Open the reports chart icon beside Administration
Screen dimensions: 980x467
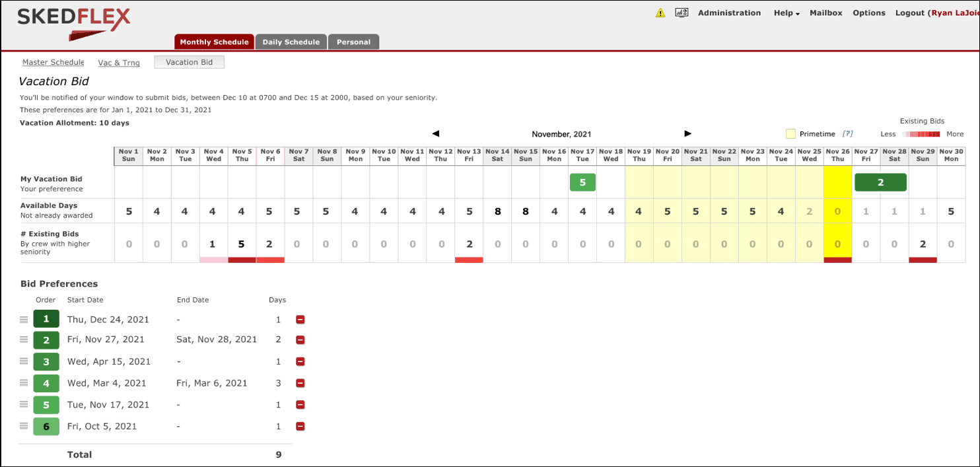(x=682, y=13)
